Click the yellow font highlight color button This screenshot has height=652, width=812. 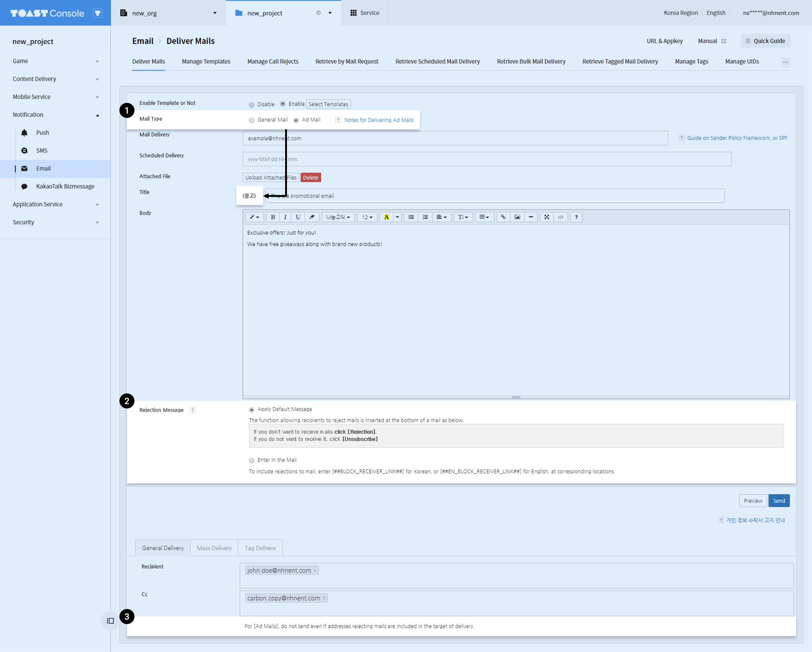click(386, 217)
